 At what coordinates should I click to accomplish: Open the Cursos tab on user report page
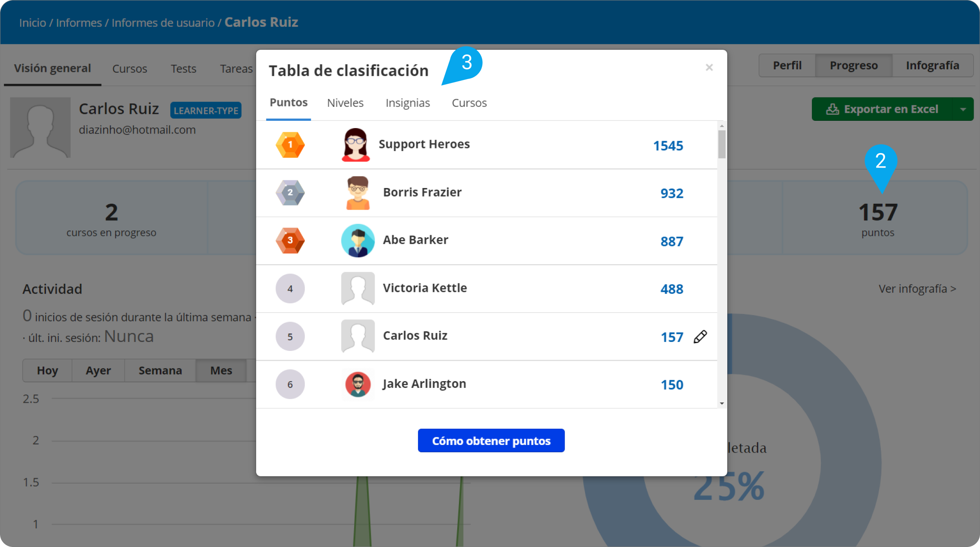click(129, 68)
